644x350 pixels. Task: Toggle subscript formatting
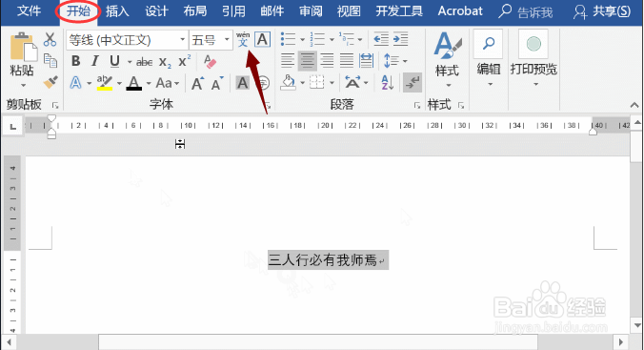point(165,62)
